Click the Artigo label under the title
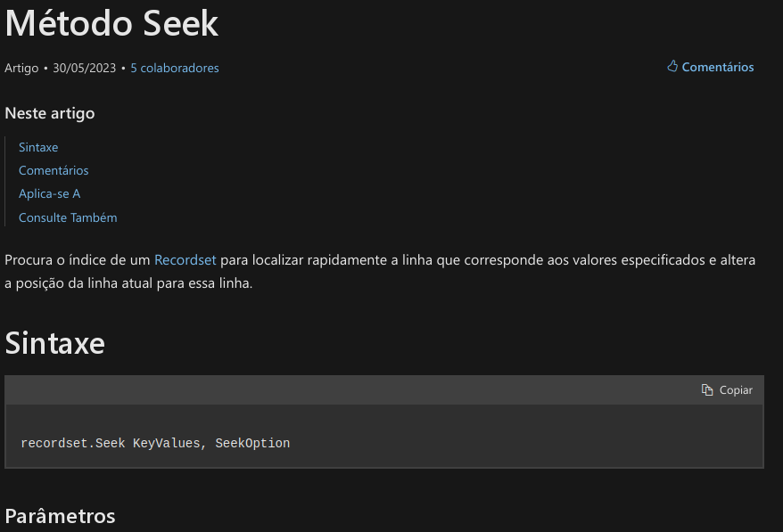 (21, 68)
